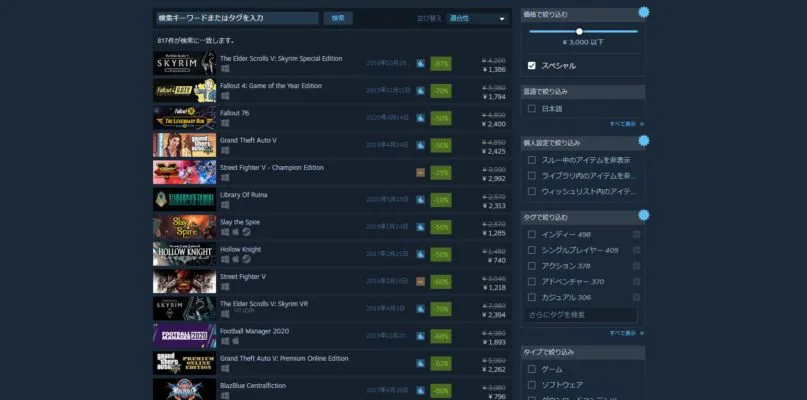Open the Library Of Ruina title link
This screenshot has height=400, width=807.
tap(243, 195)
